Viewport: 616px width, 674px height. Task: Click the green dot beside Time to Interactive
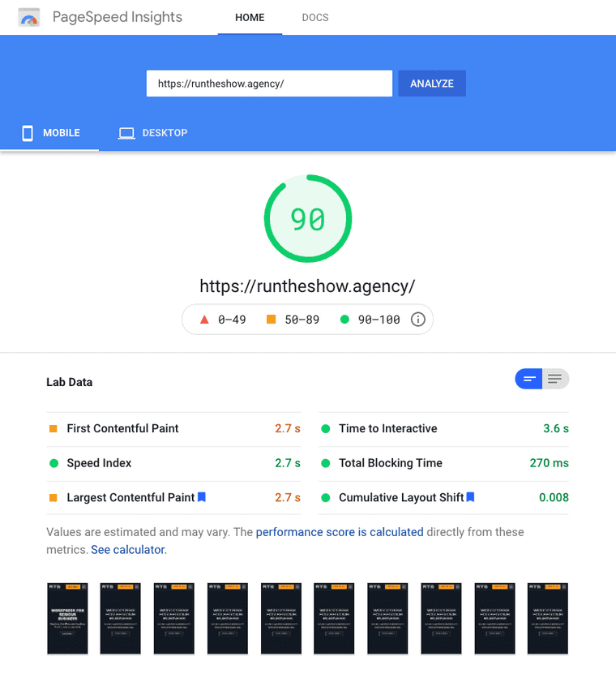point(326,428)
